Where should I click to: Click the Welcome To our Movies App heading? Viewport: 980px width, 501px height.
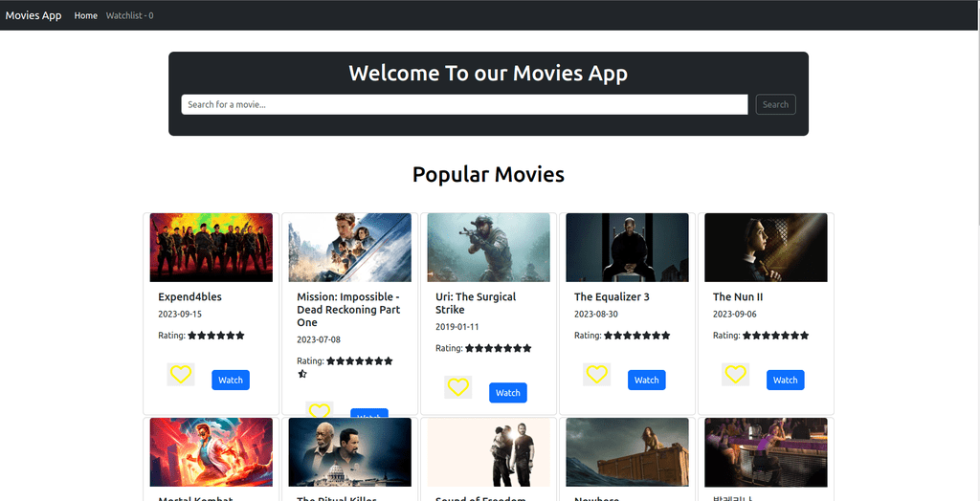[488, 73]
